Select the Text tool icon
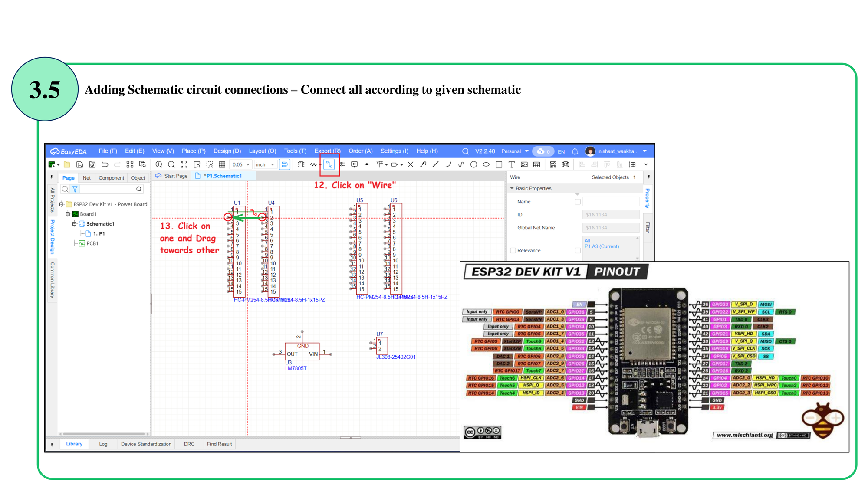868x488 pixels. click(511, 164)
